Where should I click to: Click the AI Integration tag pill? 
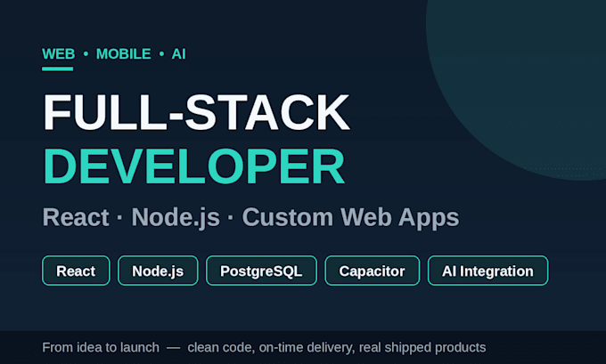pos(487,271)
